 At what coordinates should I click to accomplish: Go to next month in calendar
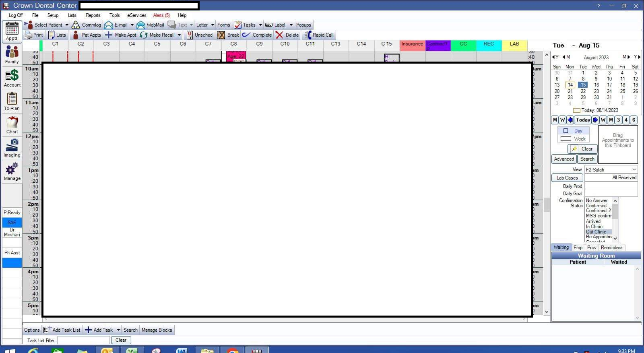pos(626,57)
